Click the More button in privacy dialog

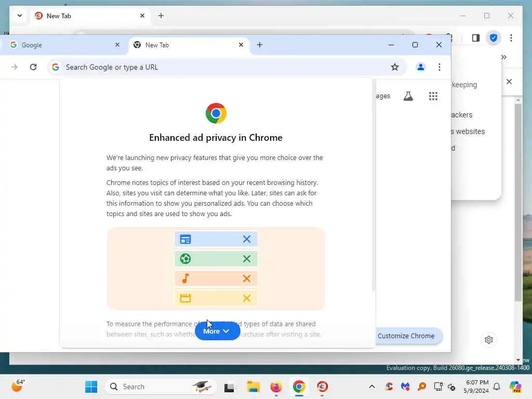point(217,331)
